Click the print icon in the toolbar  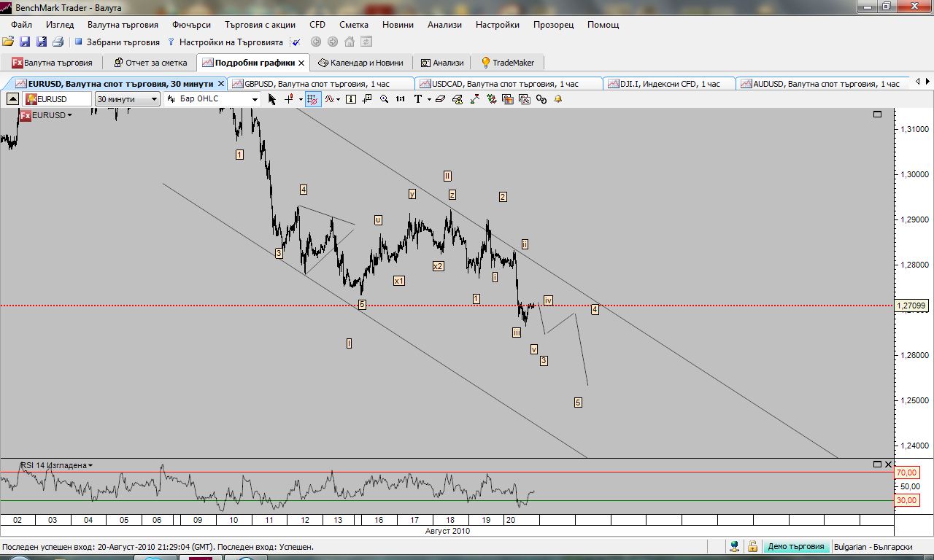click(58, 42)
